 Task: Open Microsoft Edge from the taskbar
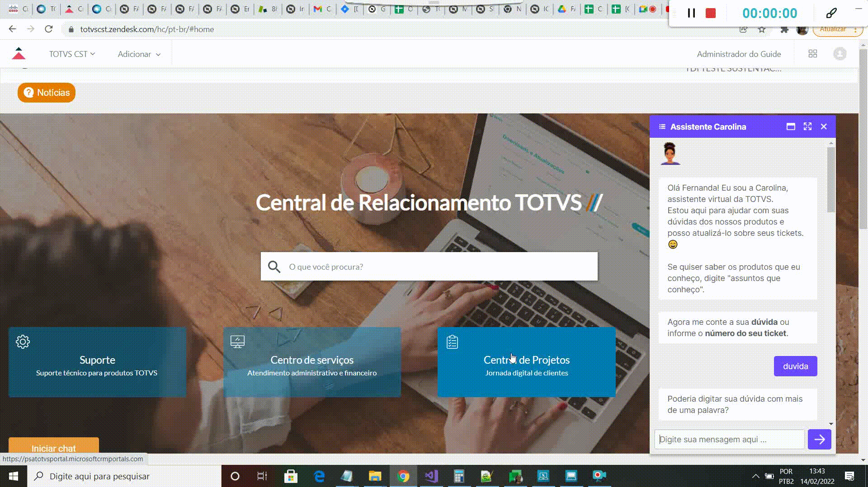[x=319, y=476]
